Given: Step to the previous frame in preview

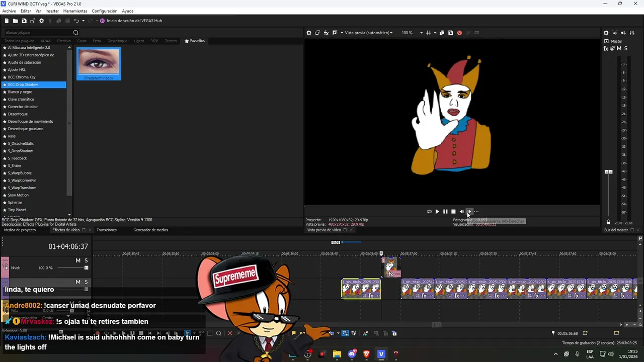Looking at the screenshot, I should click(x=461, y=212).
